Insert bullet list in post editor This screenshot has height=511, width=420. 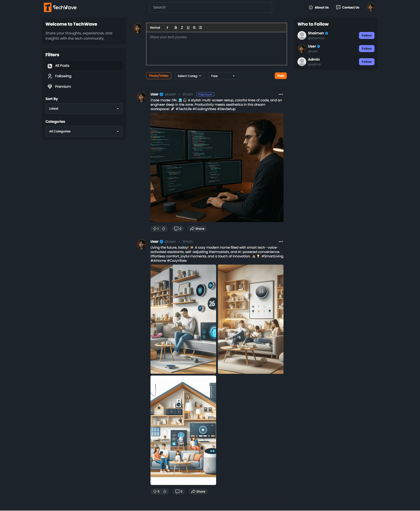(200, 28)
